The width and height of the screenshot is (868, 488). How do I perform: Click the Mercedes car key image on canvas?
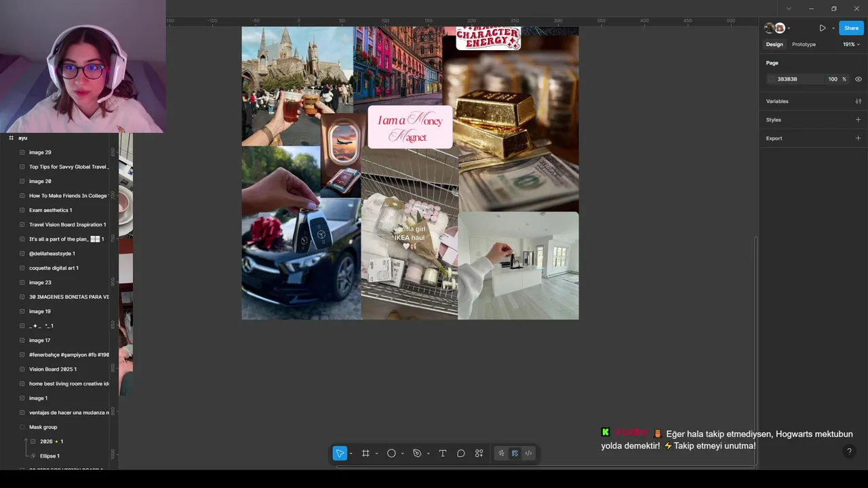301,259
